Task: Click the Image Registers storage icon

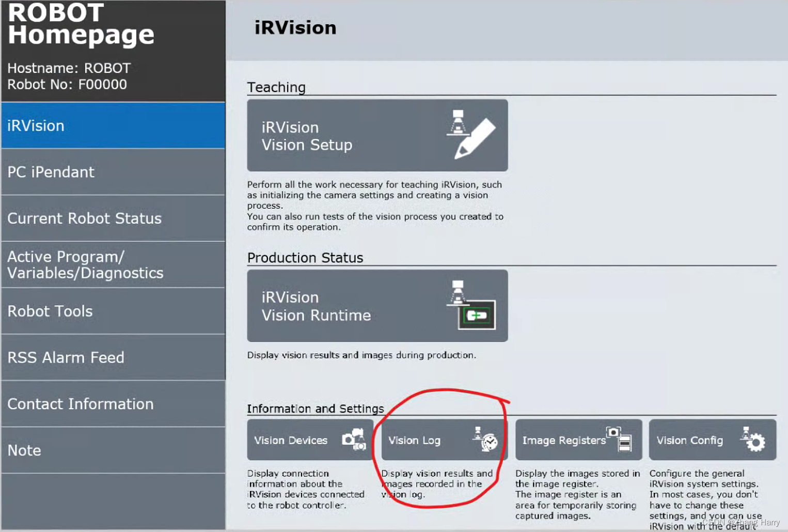Action: [x=619, y=439]
